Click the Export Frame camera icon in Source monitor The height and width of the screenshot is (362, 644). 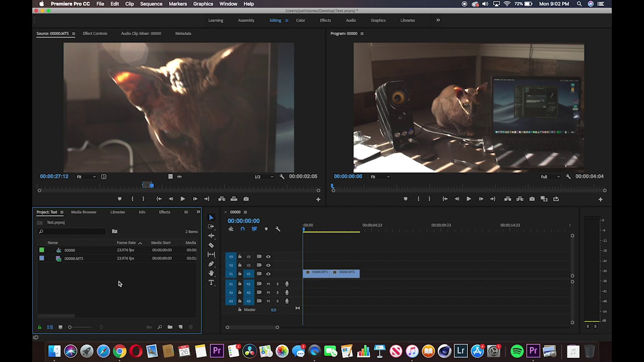(246, 199)
